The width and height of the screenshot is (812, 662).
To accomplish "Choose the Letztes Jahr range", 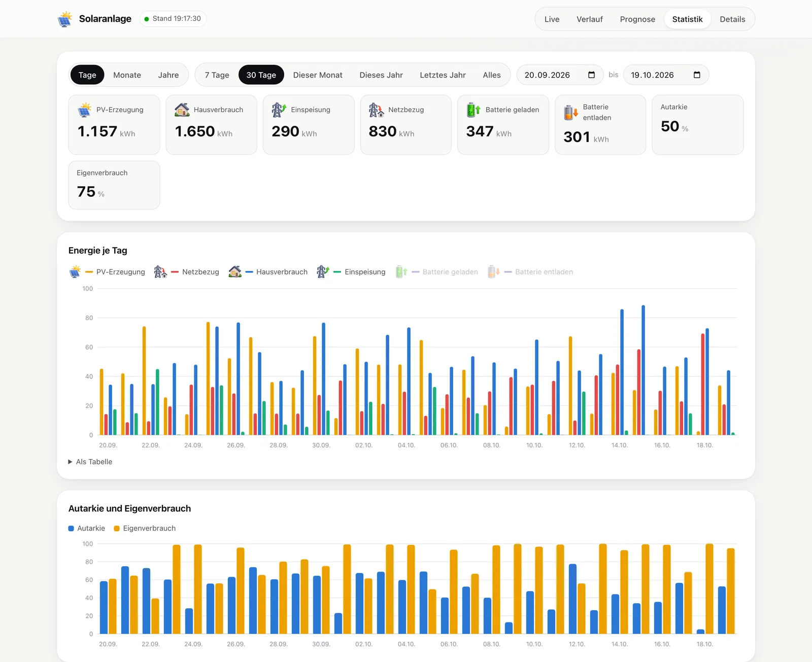I will (443, 75).
